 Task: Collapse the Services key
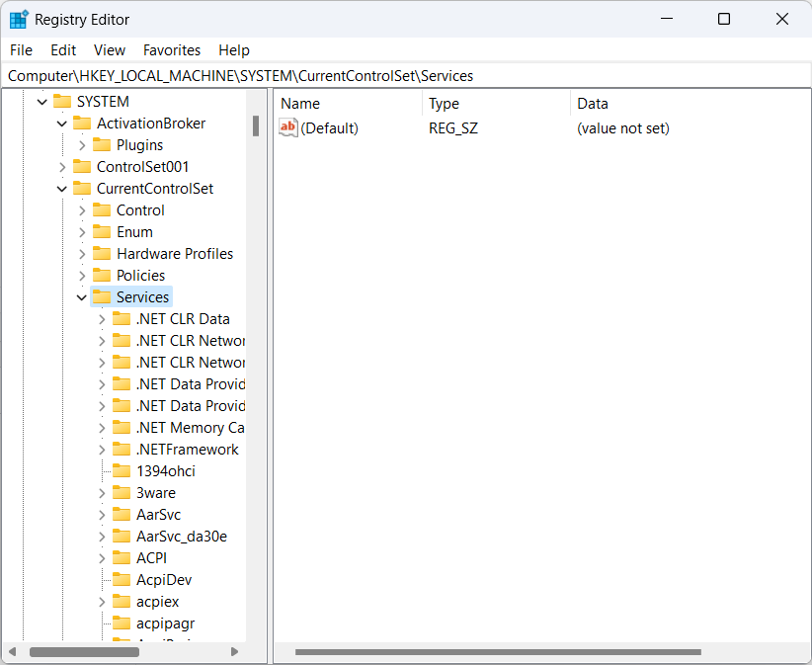(x=82, y=297)
